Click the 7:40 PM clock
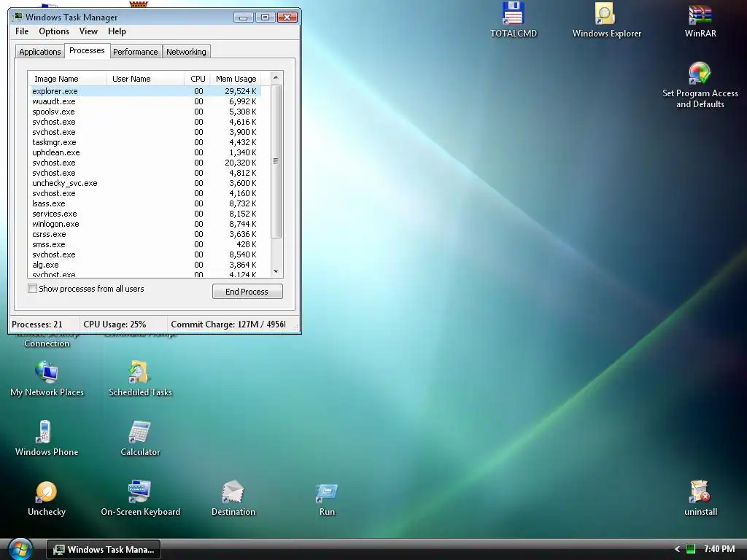 719,549
